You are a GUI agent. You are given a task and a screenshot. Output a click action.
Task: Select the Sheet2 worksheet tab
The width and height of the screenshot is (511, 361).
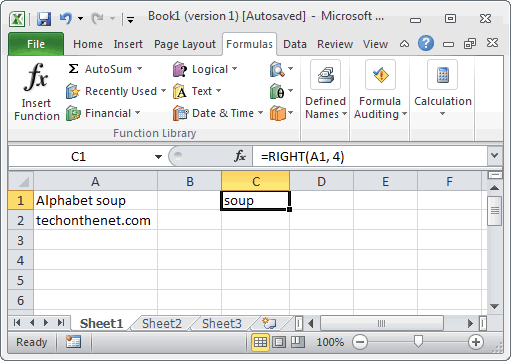click(162, 323)
